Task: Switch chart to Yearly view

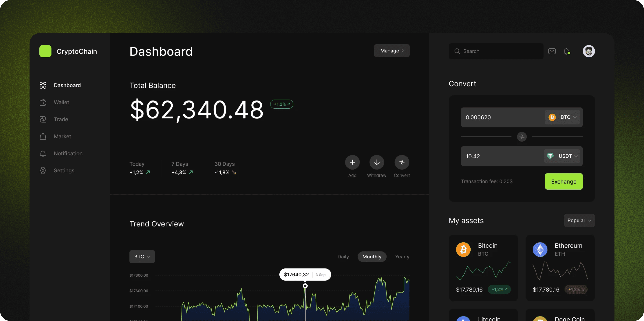Action: pos(402,257)
